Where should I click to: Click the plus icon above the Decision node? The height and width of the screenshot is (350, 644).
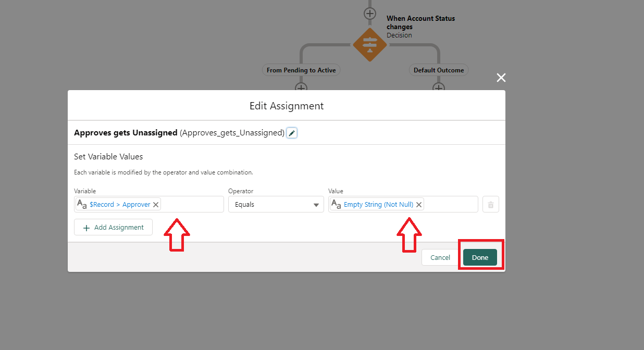pos(369,14)
